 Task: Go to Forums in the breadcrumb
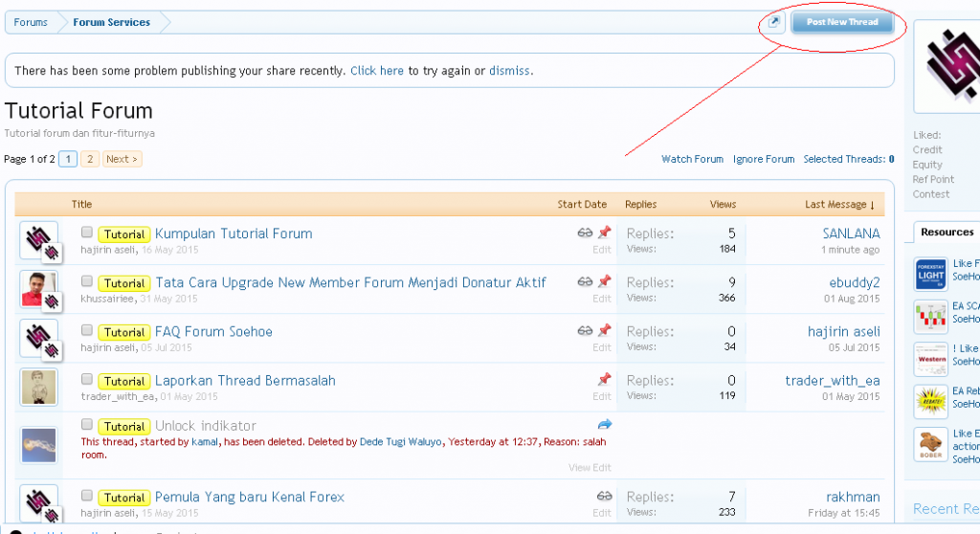click(x=31, y=22)
